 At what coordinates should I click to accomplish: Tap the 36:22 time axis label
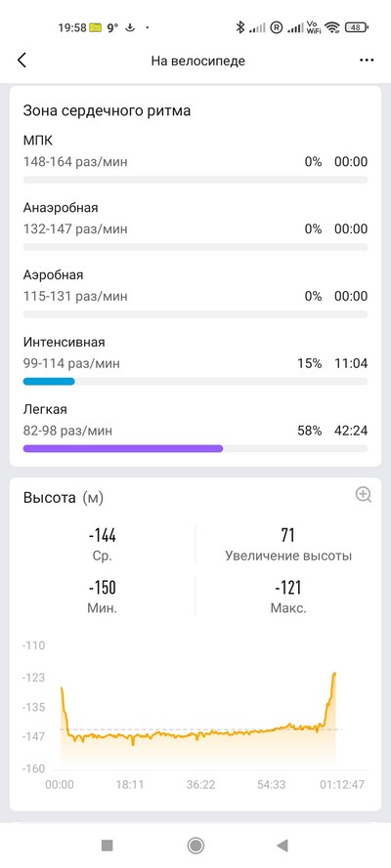coord(200,784)
